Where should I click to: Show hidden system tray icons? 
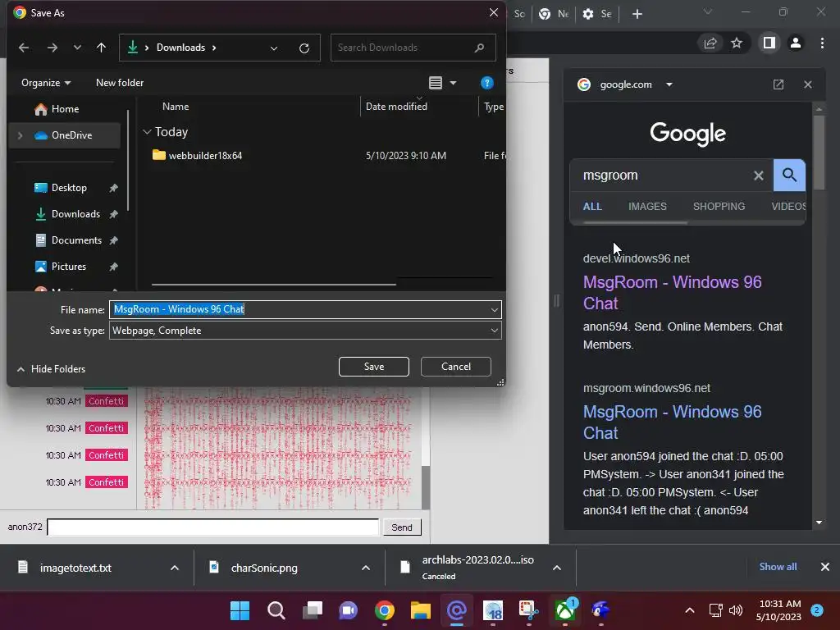coord(690,610)
